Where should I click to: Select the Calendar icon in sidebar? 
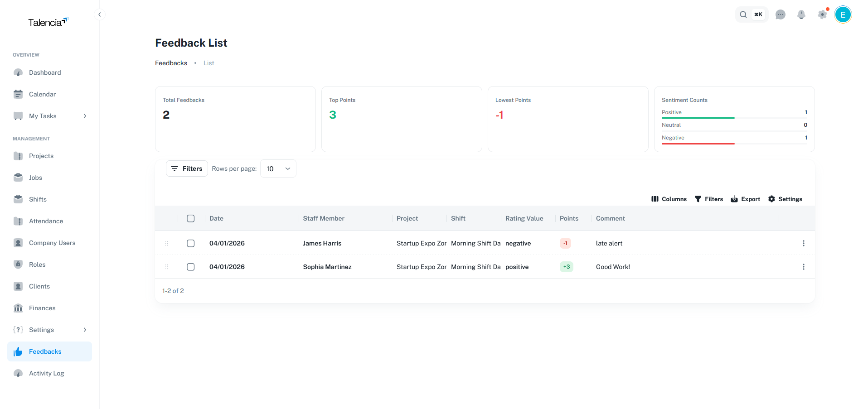pyautogui.click(x=18, y=94)
